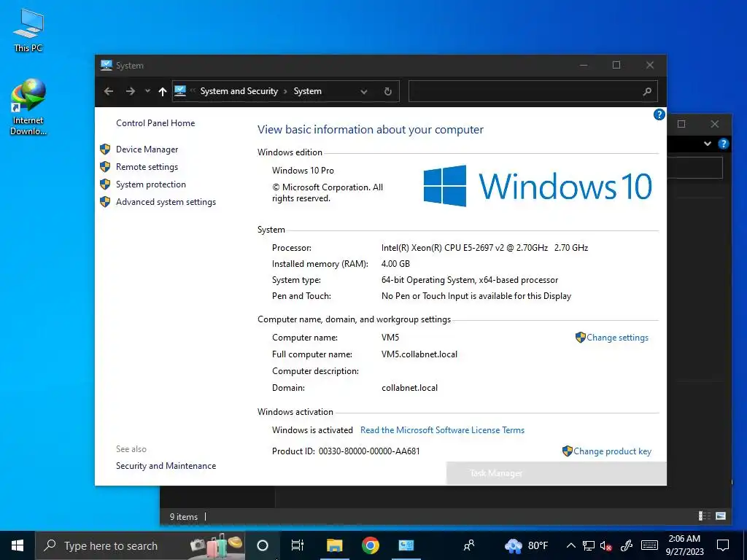Open the notification Action Center
The image size is (747, 560).
pos(723,545)
